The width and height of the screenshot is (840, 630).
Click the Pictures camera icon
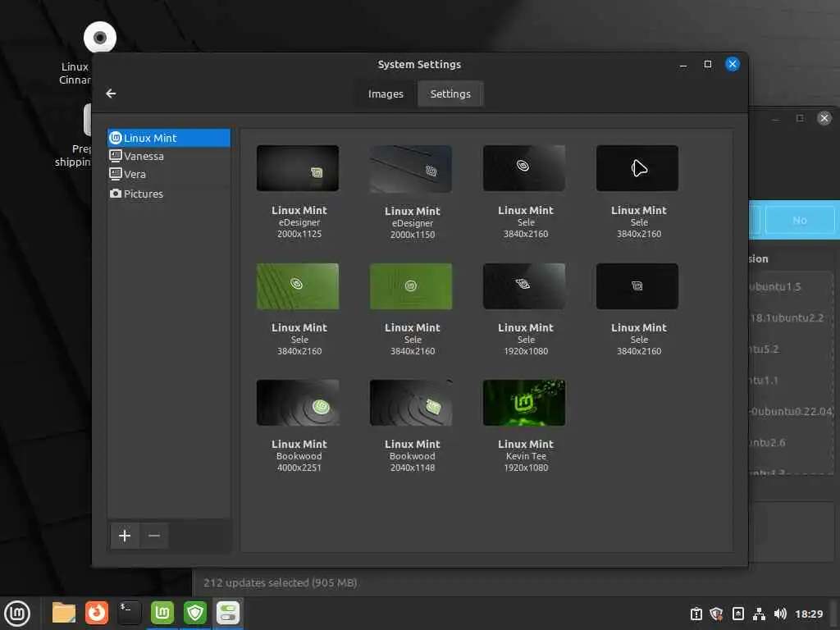115,194
